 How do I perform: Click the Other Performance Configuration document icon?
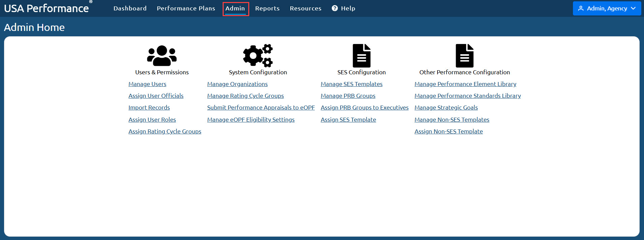(464, 55)
